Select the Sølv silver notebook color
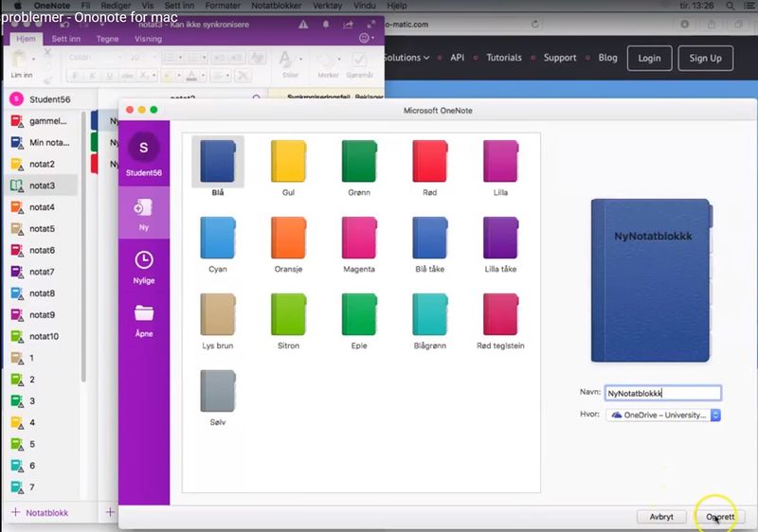Screen dimensions: 758x532 tap(218, 398)
